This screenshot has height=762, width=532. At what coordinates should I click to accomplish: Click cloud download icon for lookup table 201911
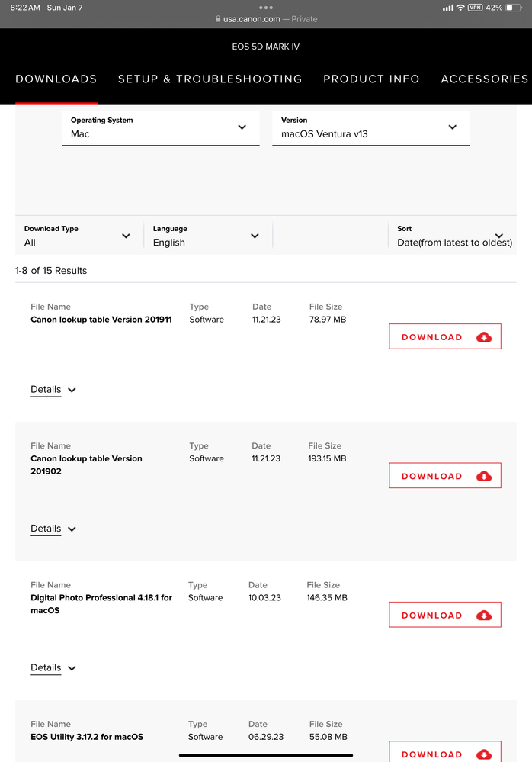click(484, 337)
